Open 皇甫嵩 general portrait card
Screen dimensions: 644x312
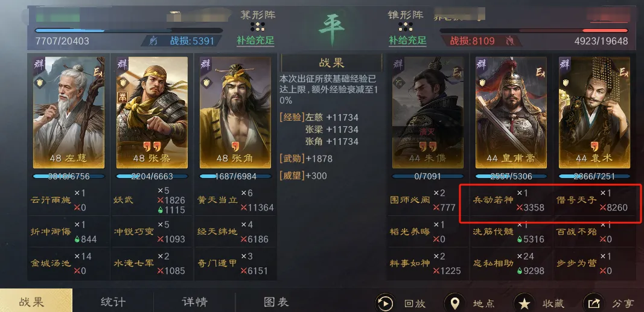(x=511, y=112)
